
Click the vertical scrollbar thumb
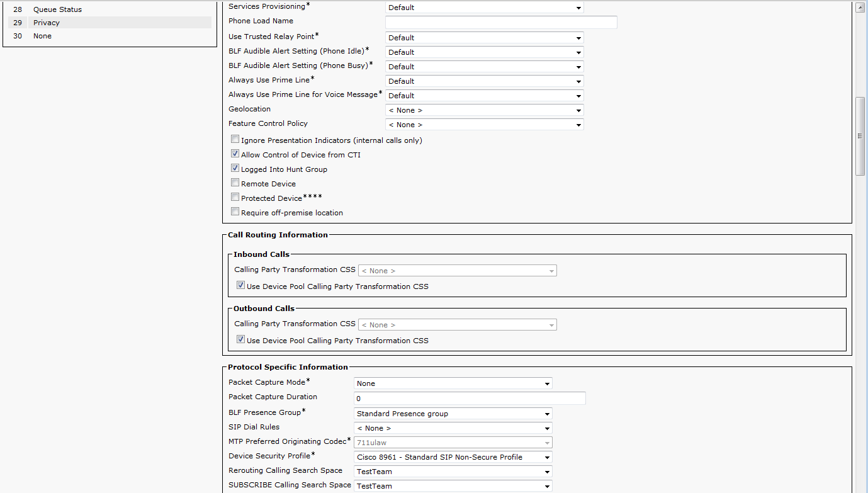860,136
